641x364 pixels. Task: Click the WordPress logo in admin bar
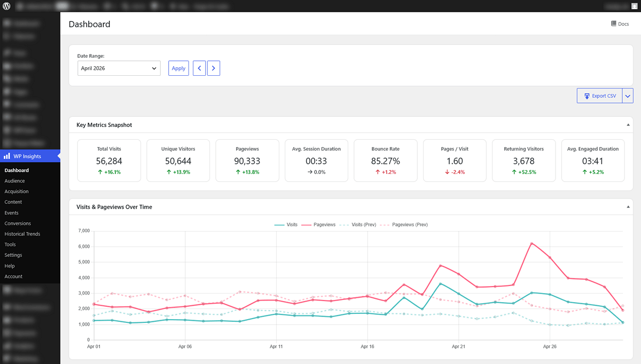pos(6,6)
